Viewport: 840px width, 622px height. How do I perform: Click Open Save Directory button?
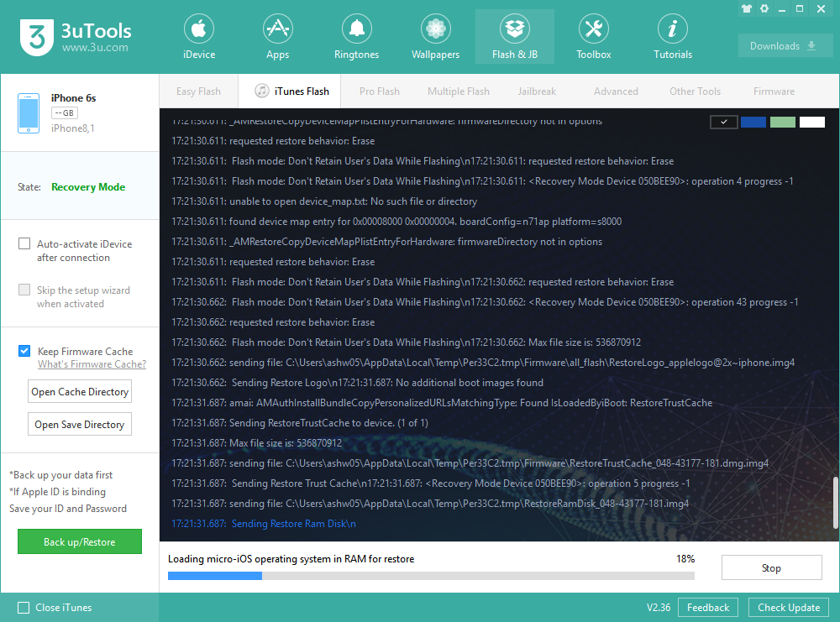80,425
